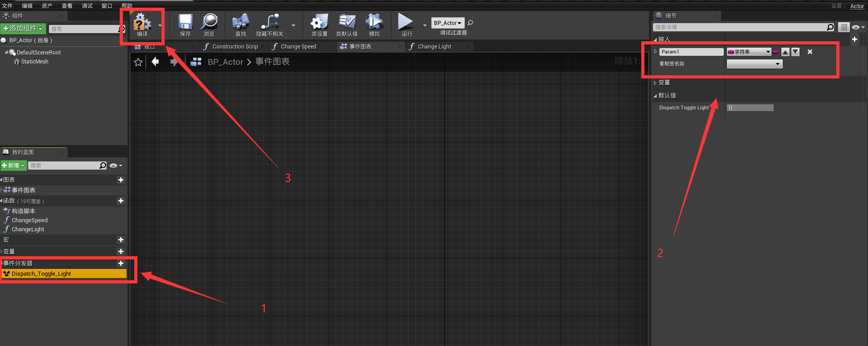The image size is (868, 346).
Task: Click the green 新增 button
Action: 14,166
